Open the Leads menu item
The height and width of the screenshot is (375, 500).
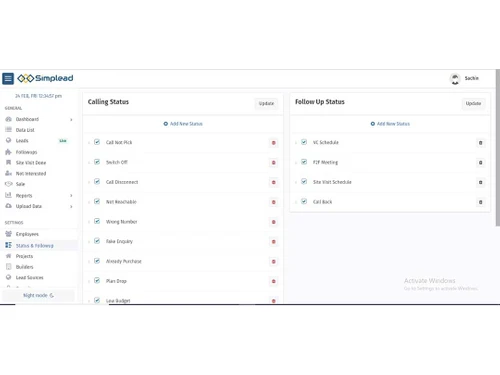coord(22,141)
